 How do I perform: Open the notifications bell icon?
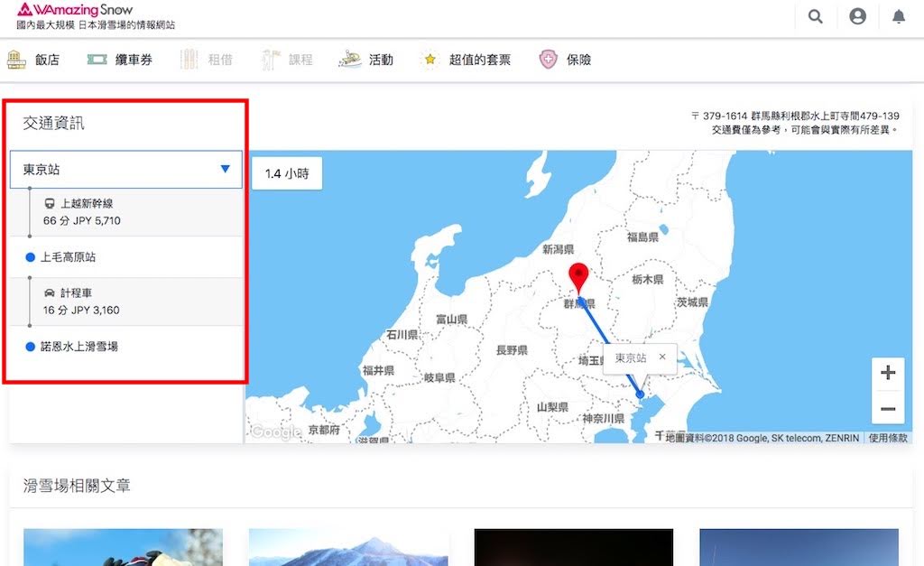pos(899,16)
